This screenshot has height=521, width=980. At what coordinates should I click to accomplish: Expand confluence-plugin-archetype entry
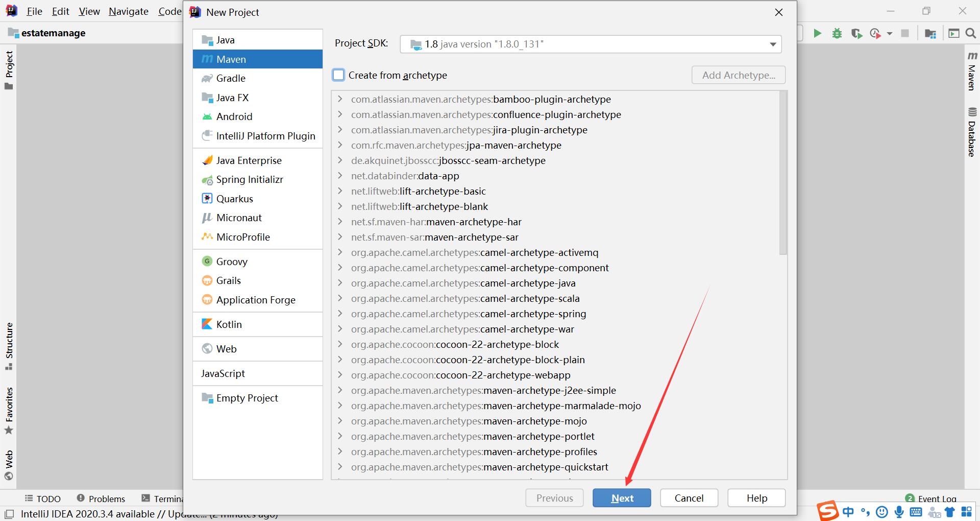pos(340,114)
